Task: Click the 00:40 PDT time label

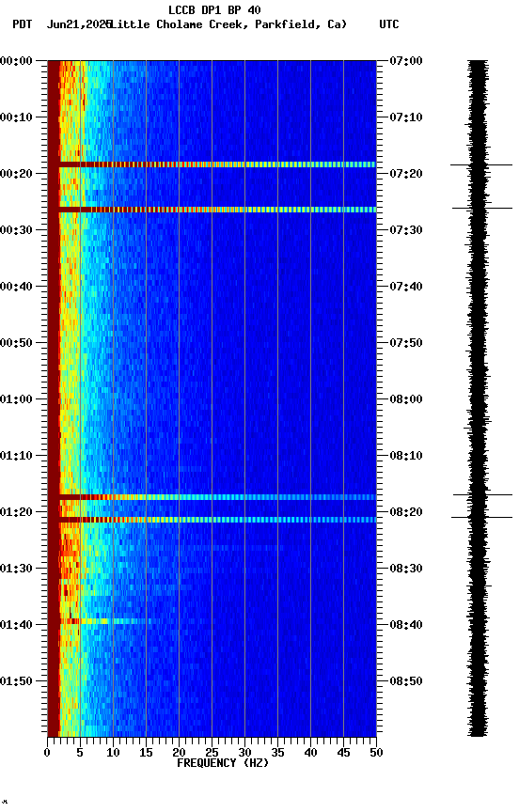Action: [16, 287]
